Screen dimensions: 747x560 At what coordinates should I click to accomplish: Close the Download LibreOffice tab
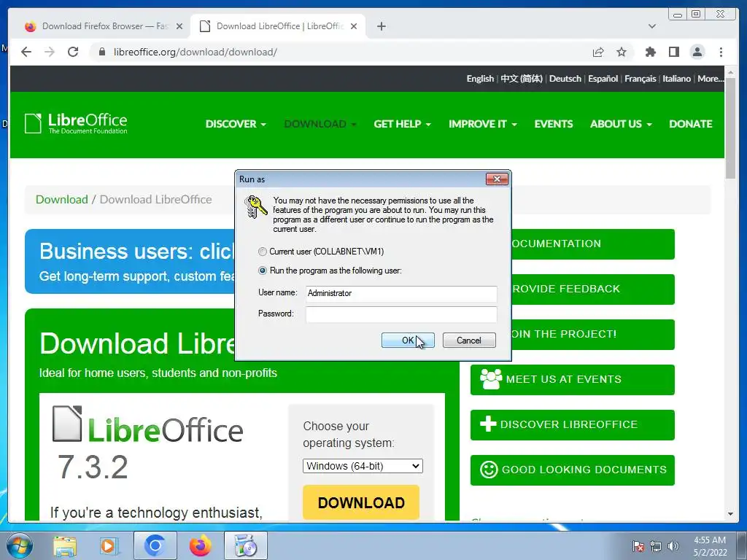point(354,26)
